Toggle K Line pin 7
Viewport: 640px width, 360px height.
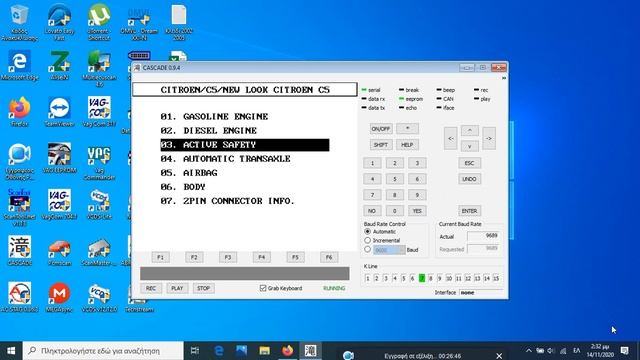point(422,278)
